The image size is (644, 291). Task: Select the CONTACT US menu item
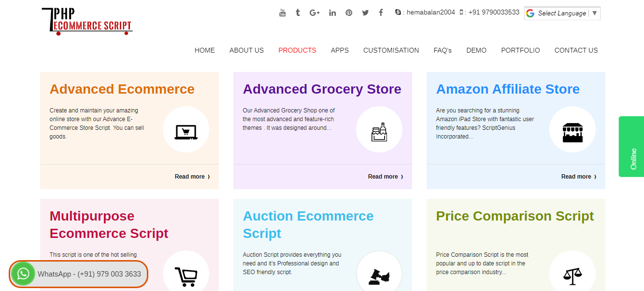[576, 50]
